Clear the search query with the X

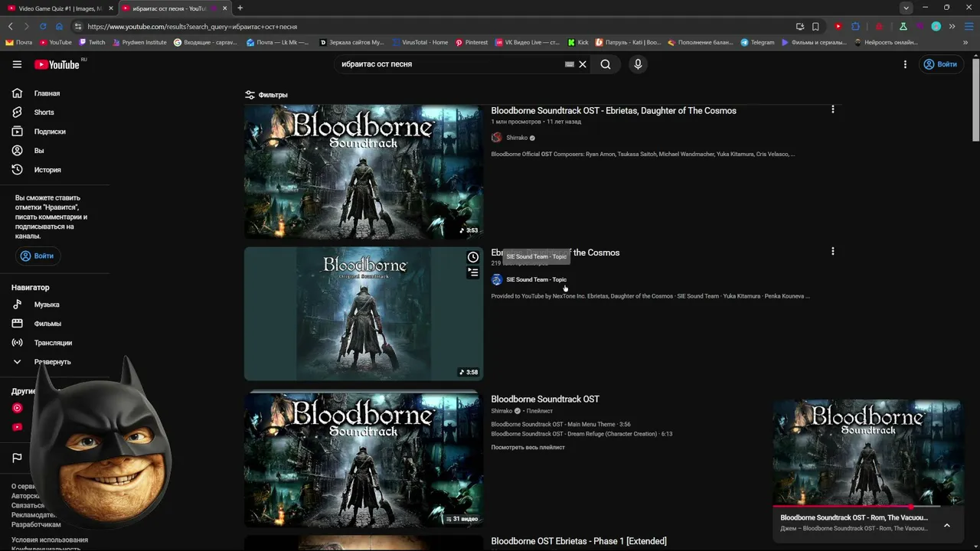tap(583, 64)
